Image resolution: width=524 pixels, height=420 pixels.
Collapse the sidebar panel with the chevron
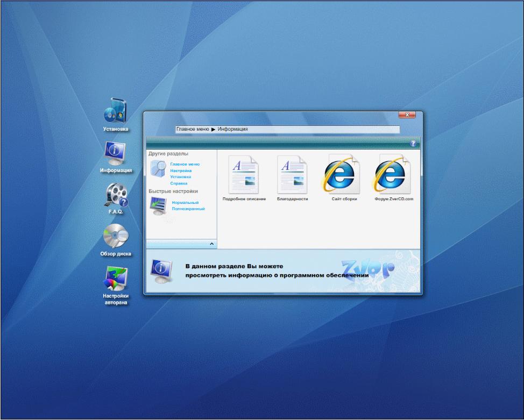(211, 244)
